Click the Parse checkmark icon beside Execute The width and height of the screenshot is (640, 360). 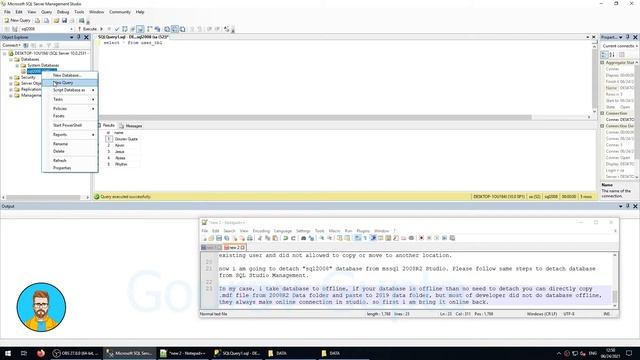117,29
